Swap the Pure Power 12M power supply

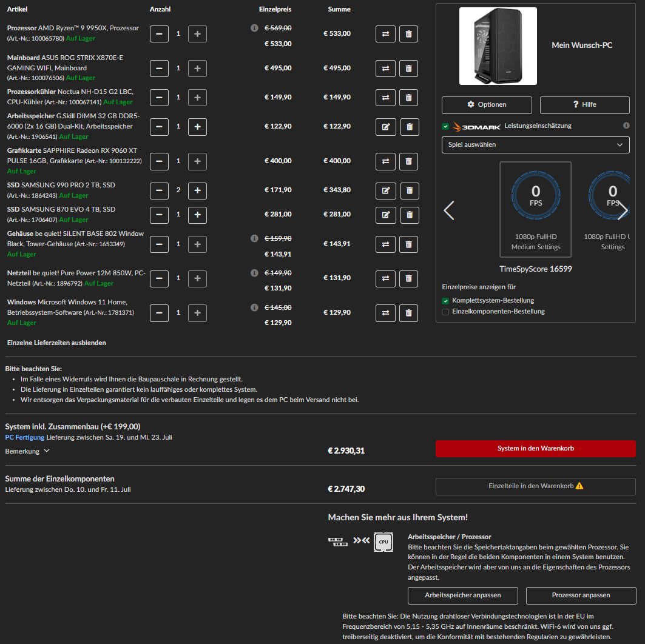coord(385,278)
